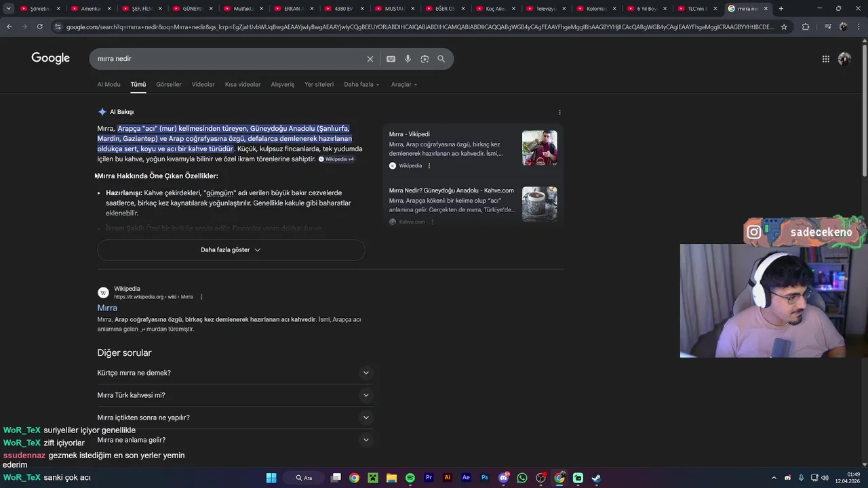Open options for Wikipedia Mırra result

pyautogui.click(x=201, y=297)
